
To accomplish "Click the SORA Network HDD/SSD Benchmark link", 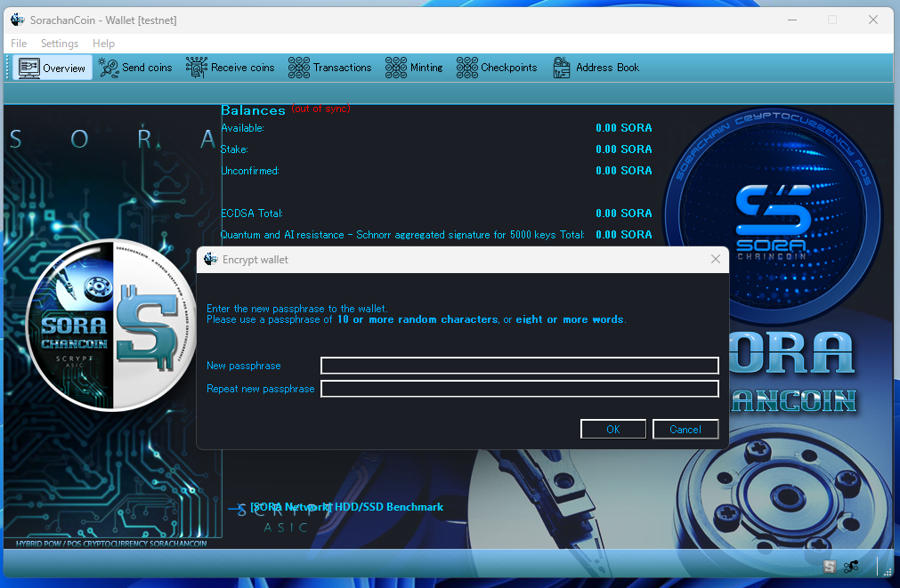I will (345, 507).
